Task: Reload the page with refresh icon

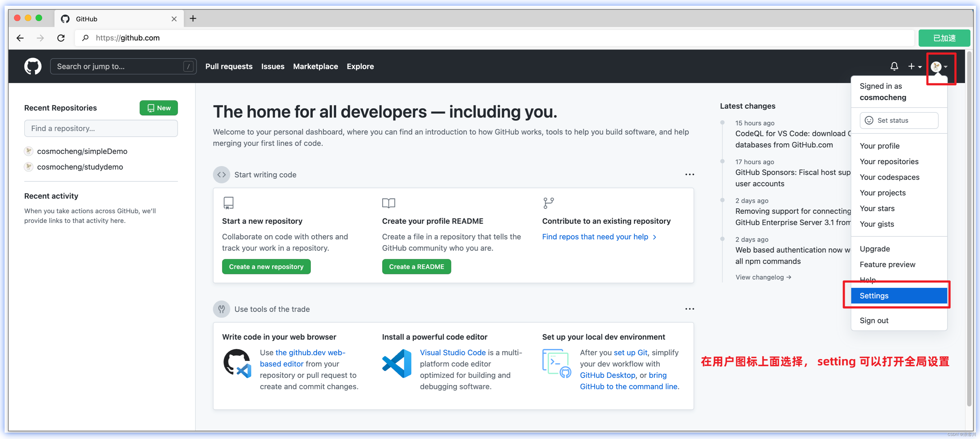Action: point(61,38)
